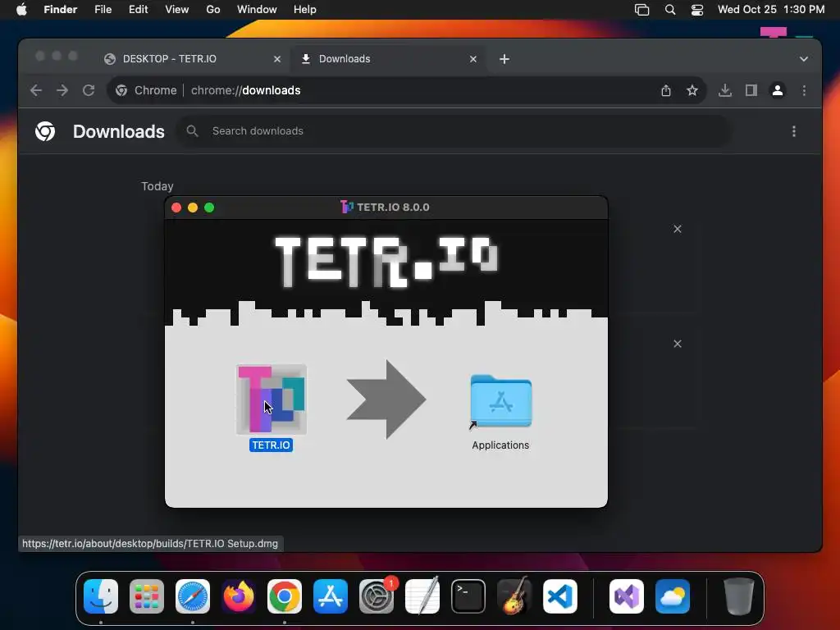This screenshot has height=630, width=840.
Task: Open TextEdit from the Dock
Action: coord(422,596)
